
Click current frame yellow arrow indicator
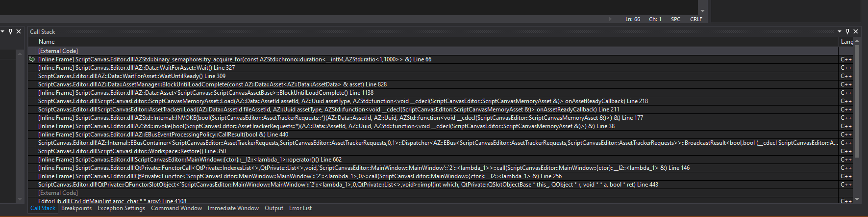point(32,59)
